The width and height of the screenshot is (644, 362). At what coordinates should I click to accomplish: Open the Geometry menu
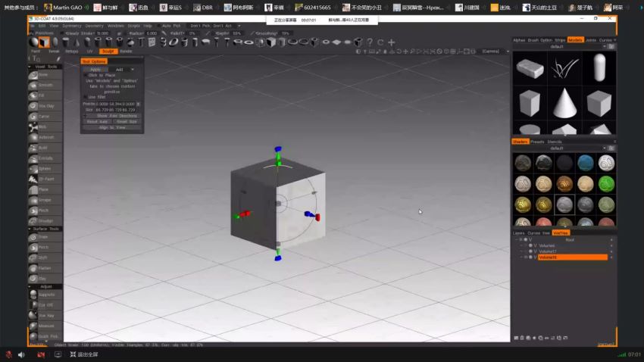(94, 26)
